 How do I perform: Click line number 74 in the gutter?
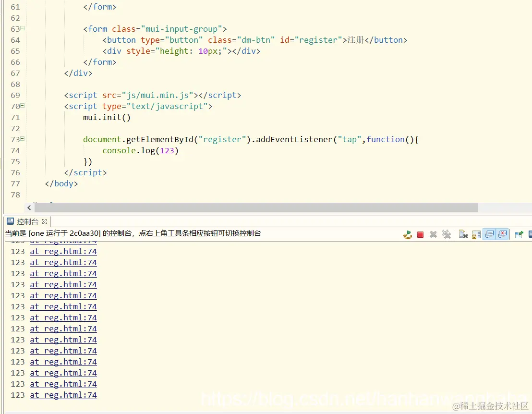point(15,151)
